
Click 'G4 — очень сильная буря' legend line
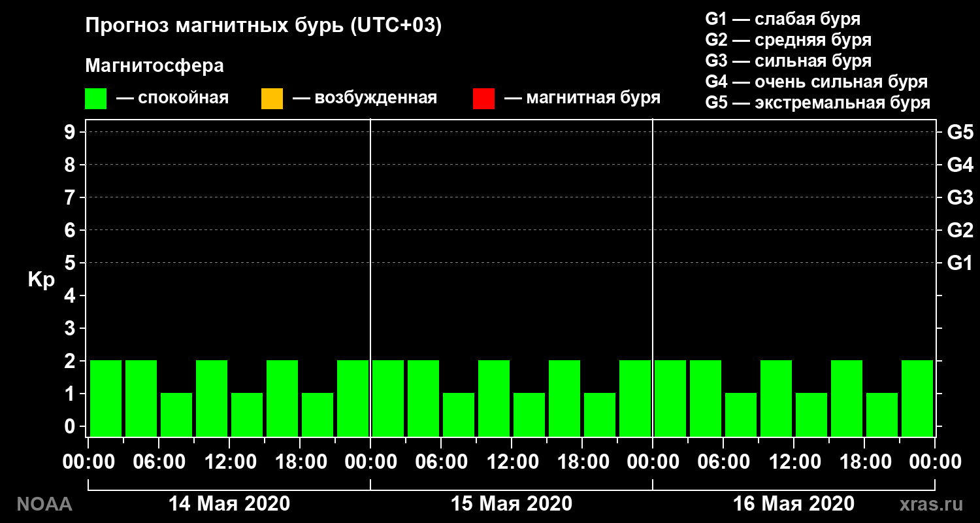click(817, 82)
